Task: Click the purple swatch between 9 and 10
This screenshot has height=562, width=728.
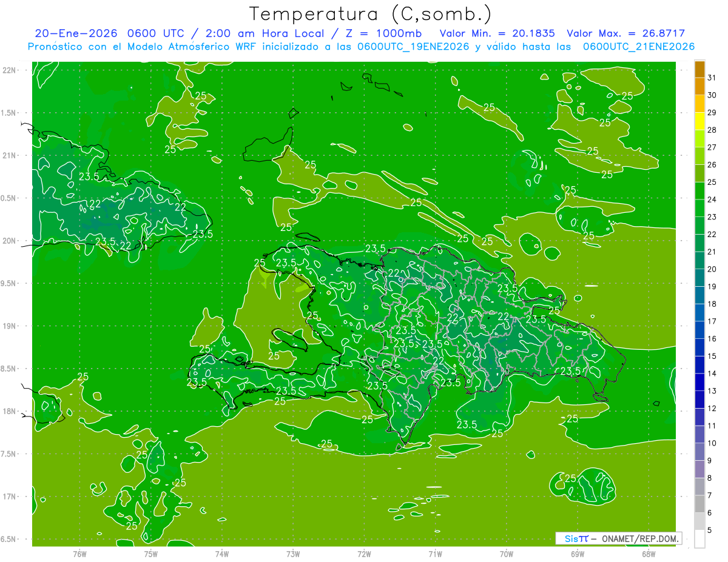Action: pos(699,452)
